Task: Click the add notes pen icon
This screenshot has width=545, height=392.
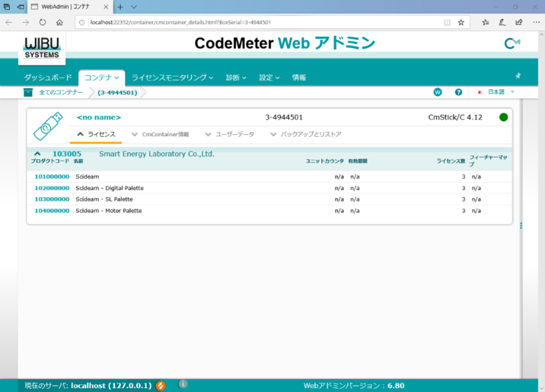Action: pyautogui.click(x=502, y=22)
